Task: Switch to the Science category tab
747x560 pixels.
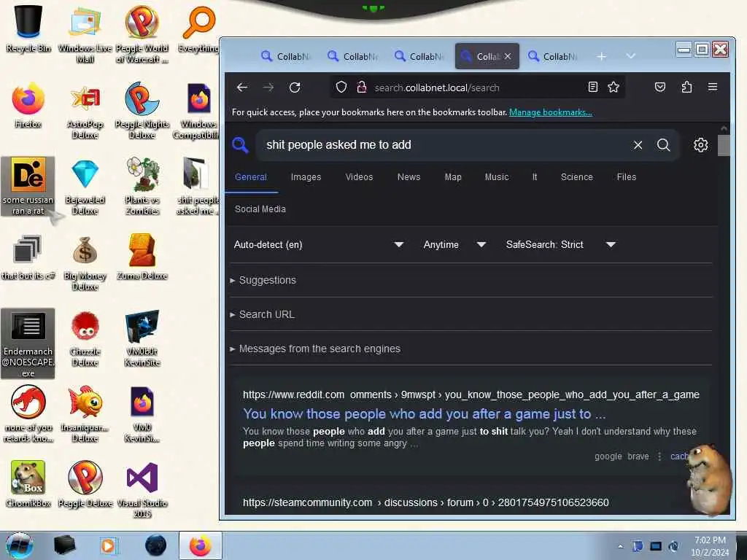Action: (x=577, y=177)
